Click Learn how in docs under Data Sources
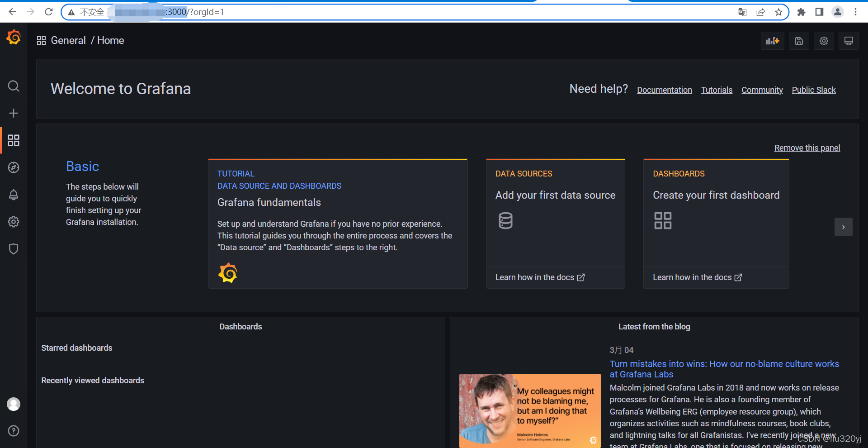The width and height of the screenshot is (868, 448). pyautogui.click(x=540, y=277)
